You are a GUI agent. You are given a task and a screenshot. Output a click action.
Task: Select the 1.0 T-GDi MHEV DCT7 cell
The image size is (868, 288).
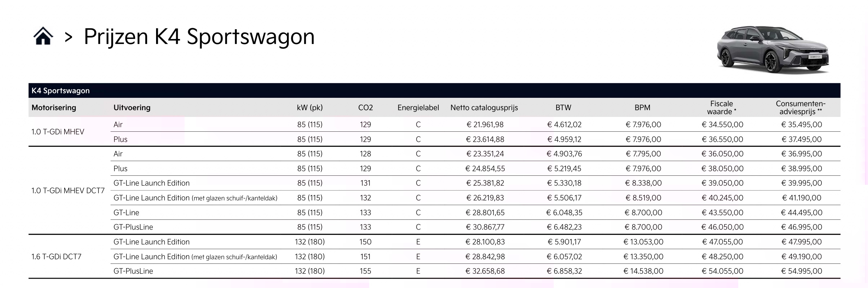[x=68, y=191]
